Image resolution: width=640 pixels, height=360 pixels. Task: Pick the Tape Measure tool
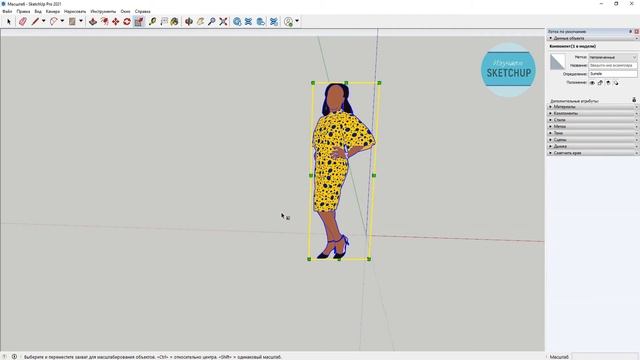click(153, 22)
